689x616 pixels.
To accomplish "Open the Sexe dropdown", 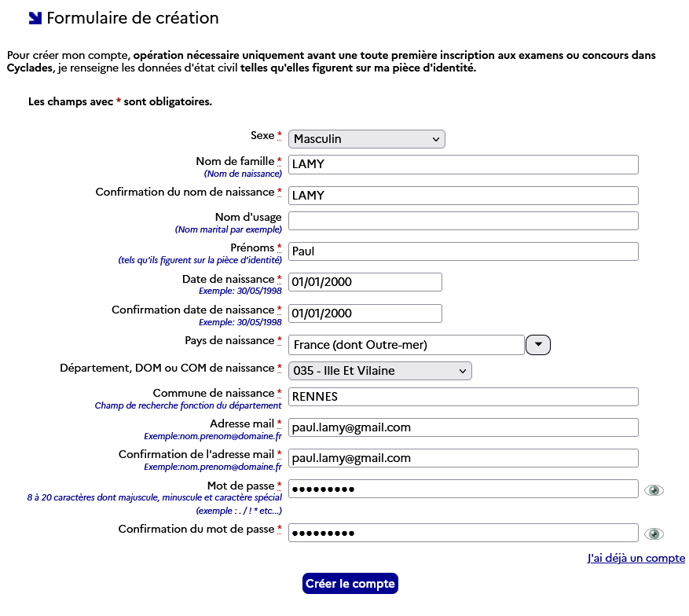I will click(x=367, y=139).
